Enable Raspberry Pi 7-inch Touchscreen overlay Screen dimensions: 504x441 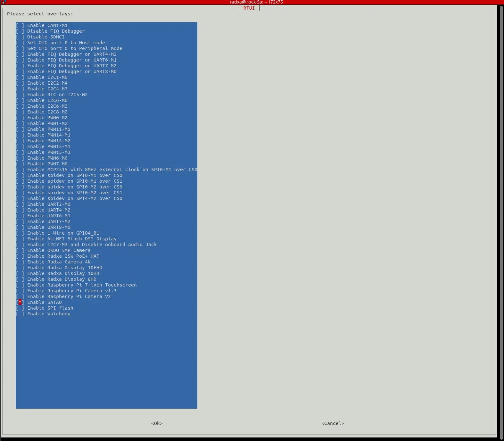20,285
